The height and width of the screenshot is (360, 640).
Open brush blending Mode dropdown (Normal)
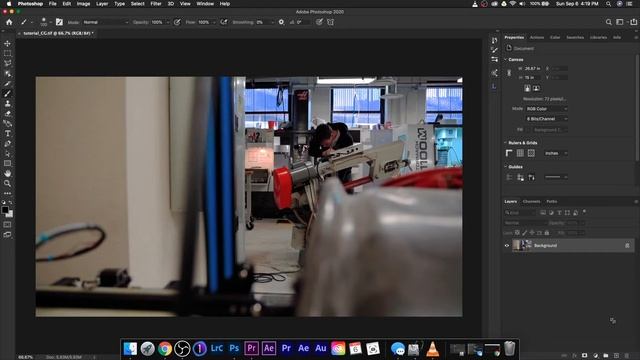click(106, 22)
